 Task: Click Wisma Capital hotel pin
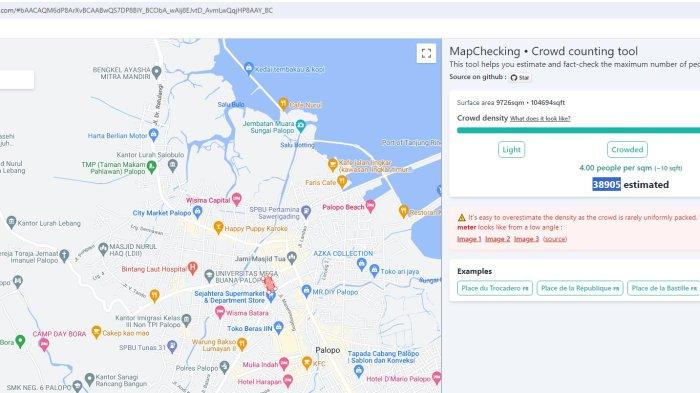pos(237,199)
